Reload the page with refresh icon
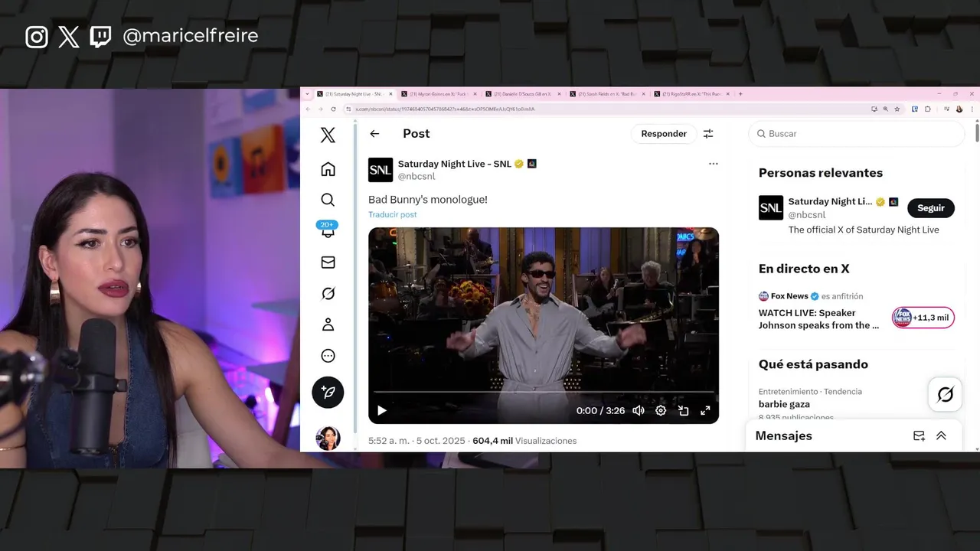 [x=333, y=109]
